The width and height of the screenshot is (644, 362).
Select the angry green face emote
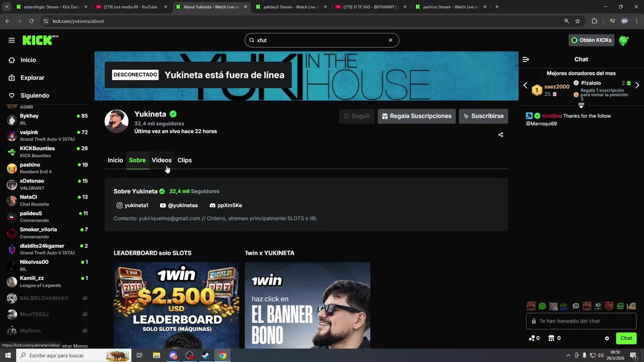pyautogui.click(x=621, y=306)
